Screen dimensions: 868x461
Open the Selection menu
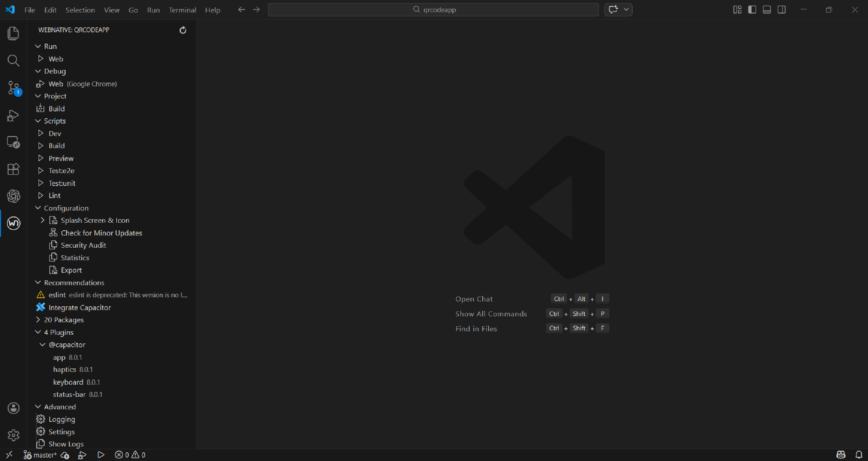click(x=80, y=10)
